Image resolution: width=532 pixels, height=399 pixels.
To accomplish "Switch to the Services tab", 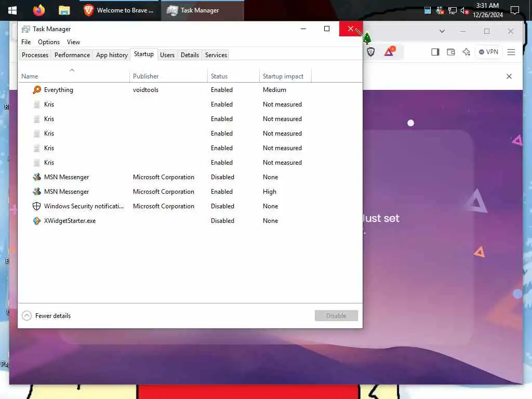I will tap(216, 55).
